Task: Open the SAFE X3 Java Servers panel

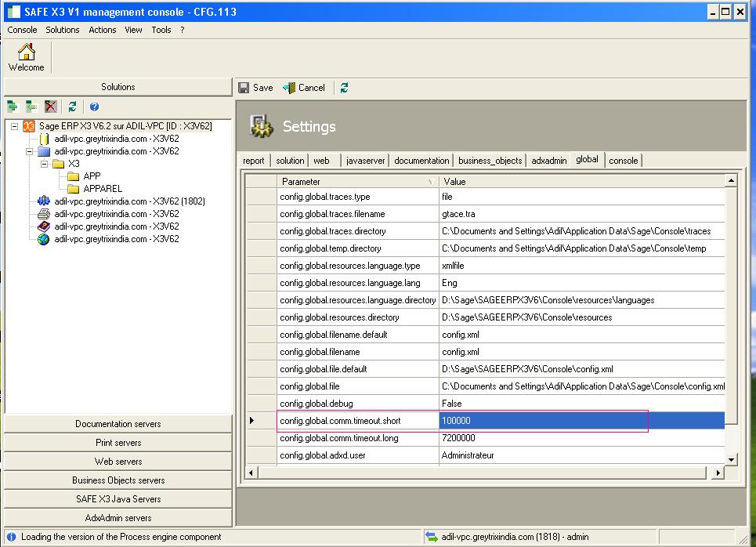Action: click(x=118, y=499)
